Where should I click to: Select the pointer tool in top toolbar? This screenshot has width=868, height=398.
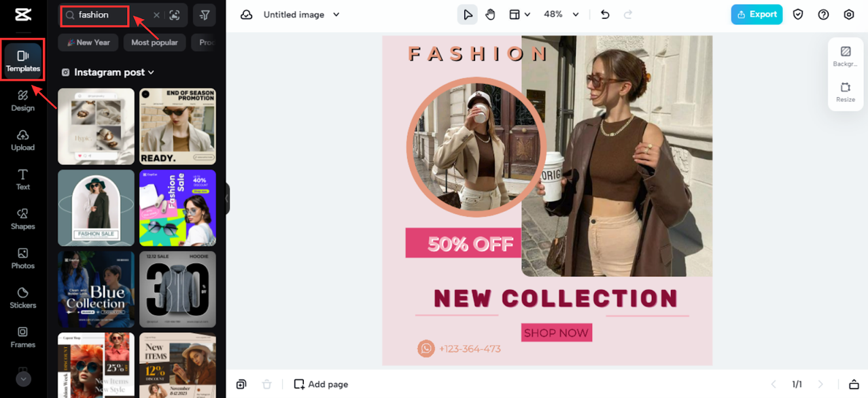[x=467, y=14]
